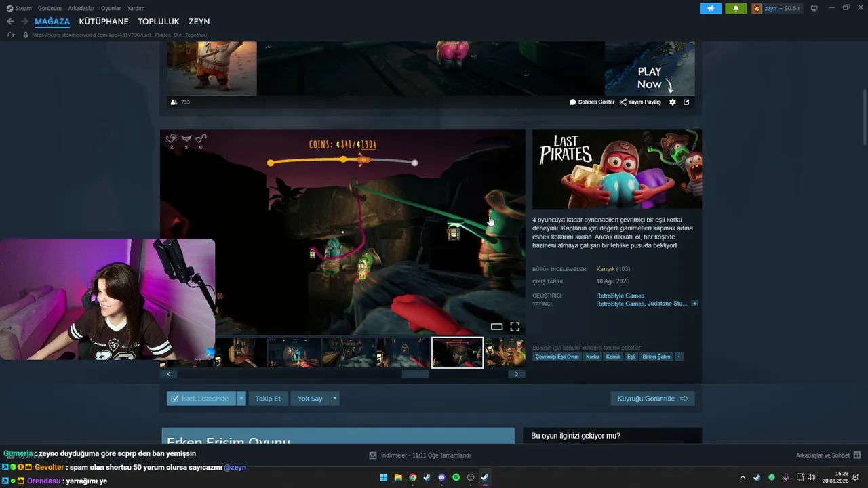Click the wallet balance $0.54
The width and height of the screenshot is (868, 488).
point(792,8)
